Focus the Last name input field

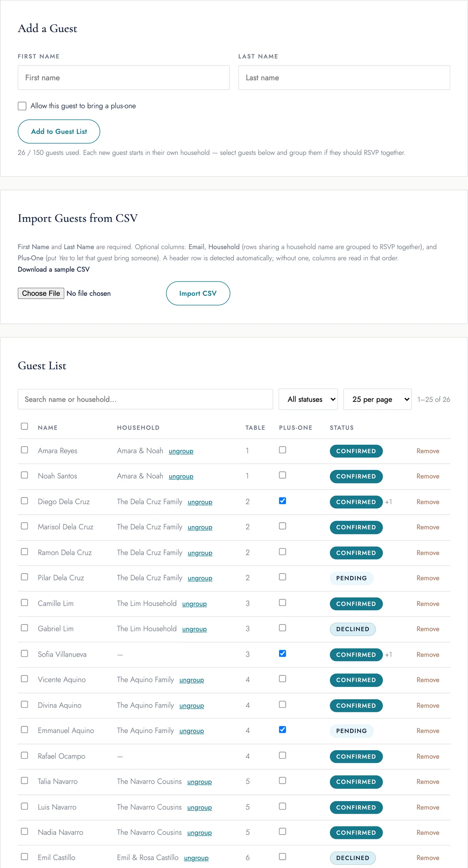[344, 78]
